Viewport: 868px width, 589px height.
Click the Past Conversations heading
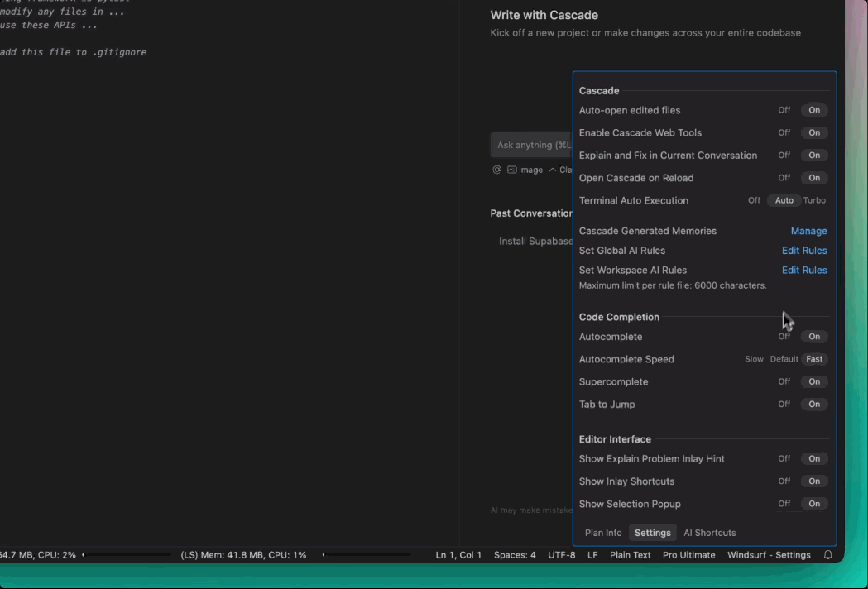click(531, 213)
